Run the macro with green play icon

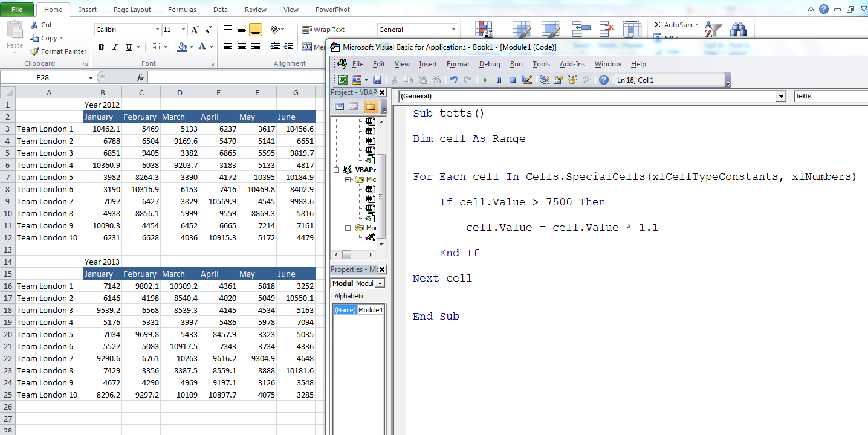pyautogui.click(x=485, y=80)
